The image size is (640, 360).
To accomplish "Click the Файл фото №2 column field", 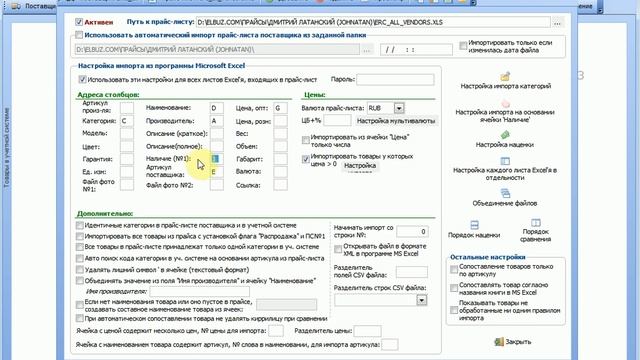I will [x=216, y=185].
